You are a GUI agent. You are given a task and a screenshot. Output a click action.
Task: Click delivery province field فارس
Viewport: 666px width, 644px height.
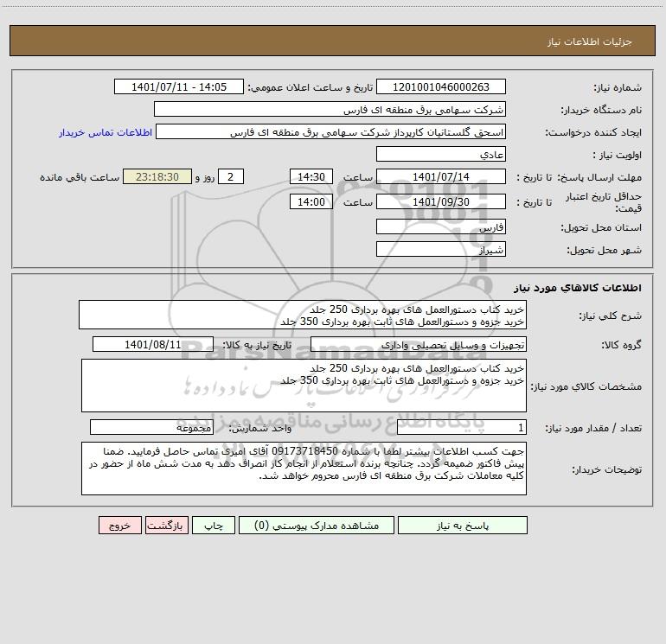click(441, 226)
